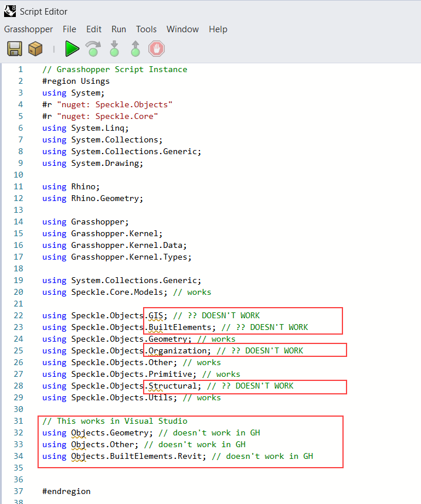Click 'Speckle.Objects.Utils' on line 29
The height and width of the screenshot is (504, 421).
point(122,398)
